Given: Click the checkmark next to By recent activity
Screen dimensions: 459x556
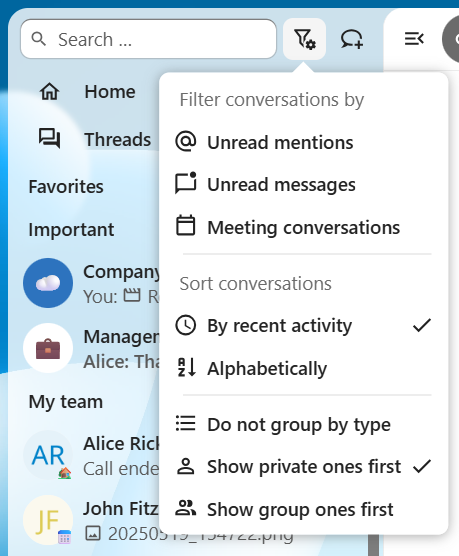Looking at the screenshot, I should click(422, 325).
